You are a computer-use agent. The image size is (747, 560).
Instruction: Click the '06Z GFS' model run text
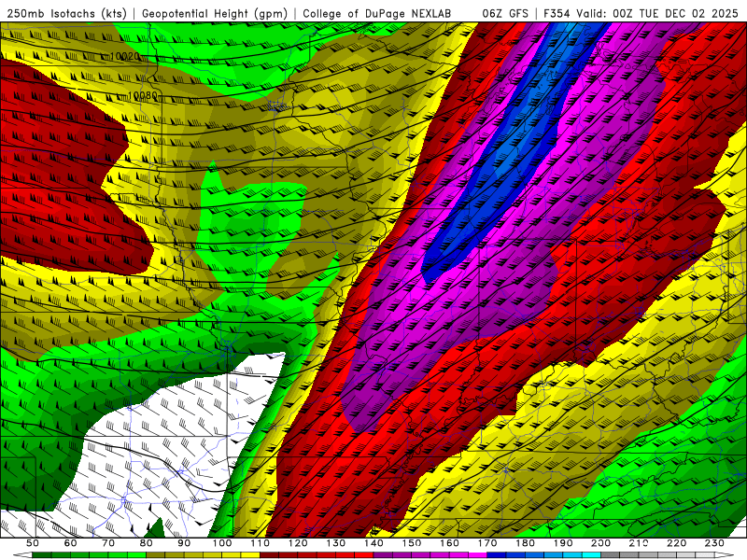click(505, 13)
